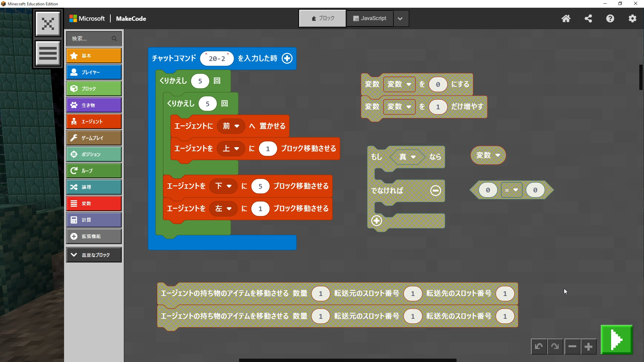The height and width of the screenshot is (362, 644).
Task: Zoom in with the plus icon
Action: [x=588, y=347]
